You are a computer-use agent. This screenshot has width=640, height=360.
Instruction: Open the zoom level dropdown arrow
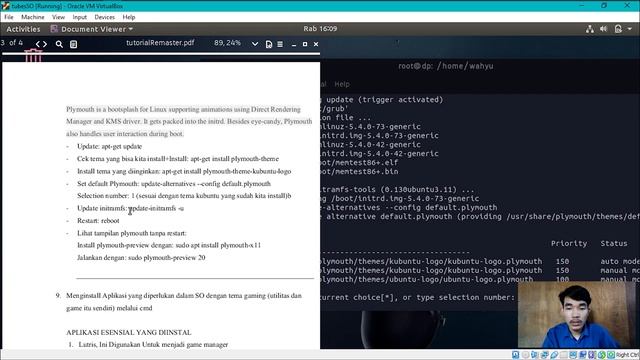pyautogui.click(x=255, y=44)
